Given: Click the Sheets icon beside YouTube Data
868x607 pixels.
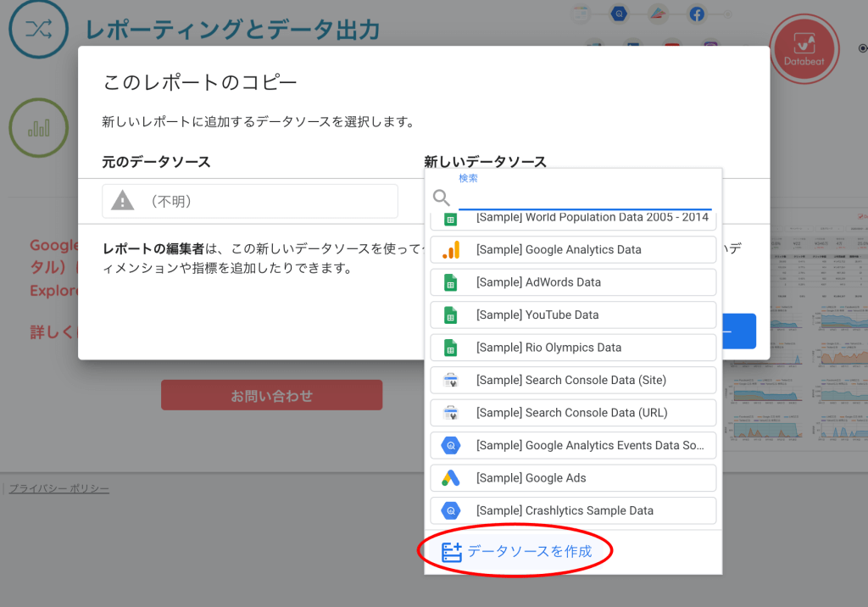Looking at the screenshot, I should [x=451, y=315].
